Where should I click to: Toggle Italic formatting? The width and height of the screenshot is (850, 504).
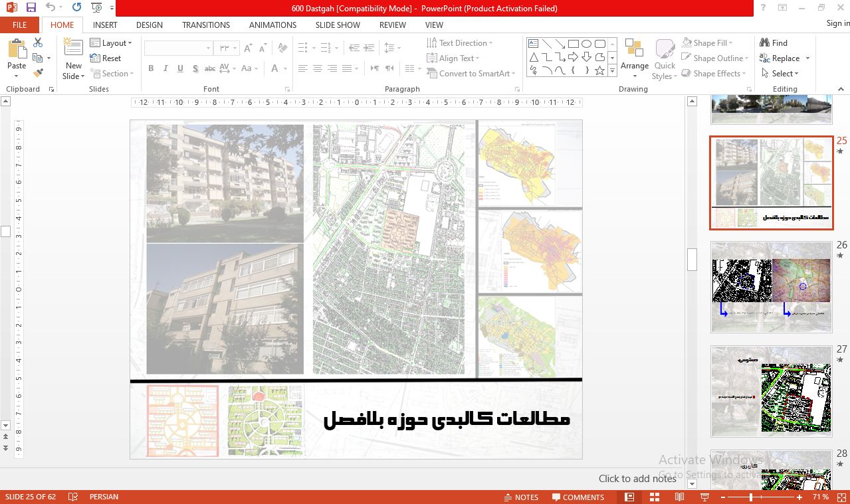[165, 68]
